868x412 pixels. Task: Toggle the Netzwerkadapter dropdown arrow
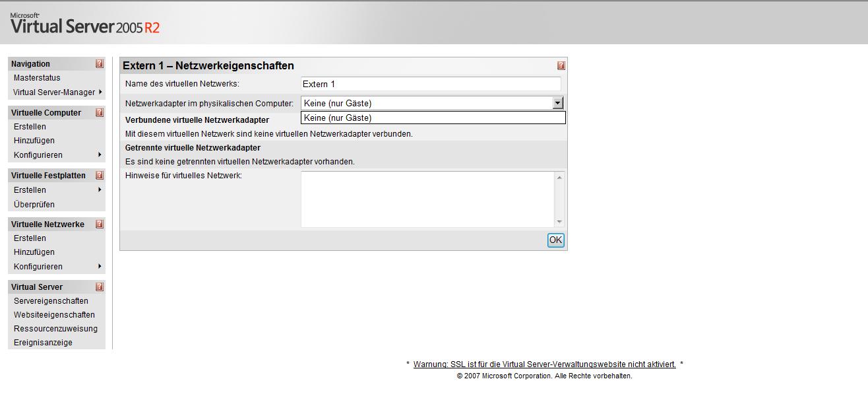tap(558, 103)
